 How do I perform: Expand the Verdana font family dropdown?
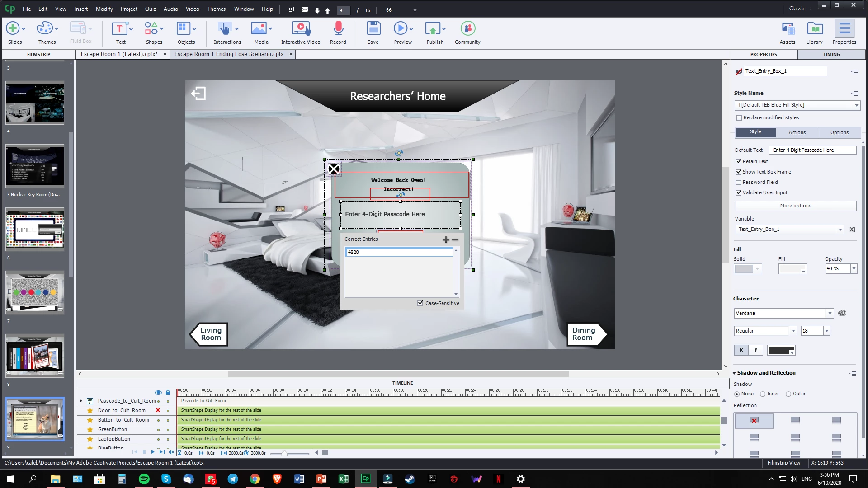pyautogui.click(x=830, y=313)
